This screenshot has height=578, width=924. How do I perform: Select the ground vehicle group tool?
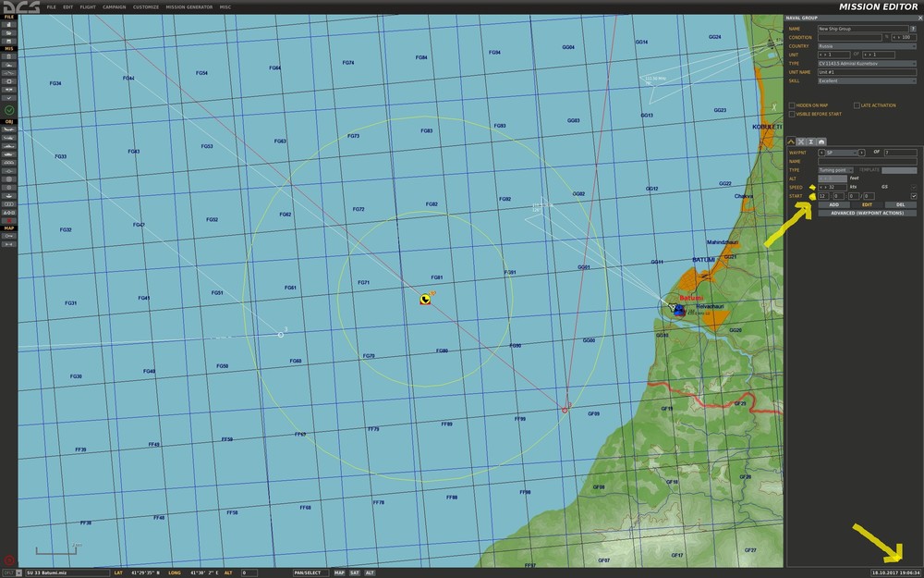(9, 154)
